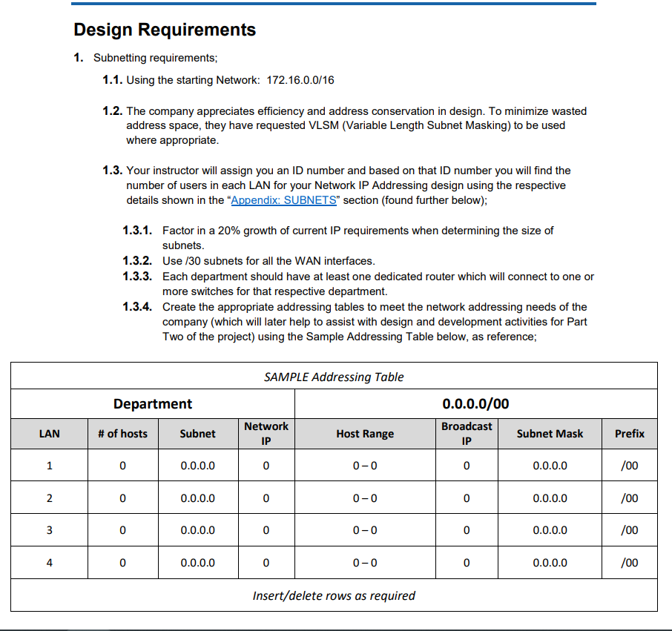Click the # of hosts column header
This screenshot has width=672, height=631.
point(122,434)
